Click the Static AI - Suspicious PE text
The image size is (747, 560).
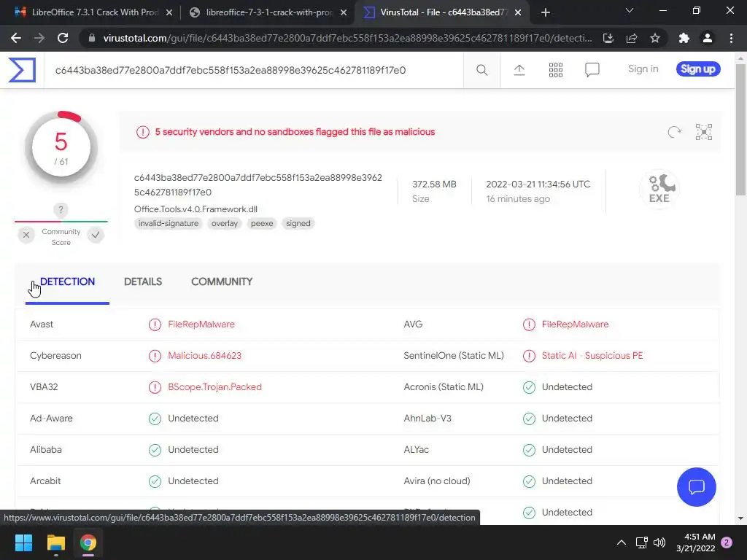coord(592,356)
